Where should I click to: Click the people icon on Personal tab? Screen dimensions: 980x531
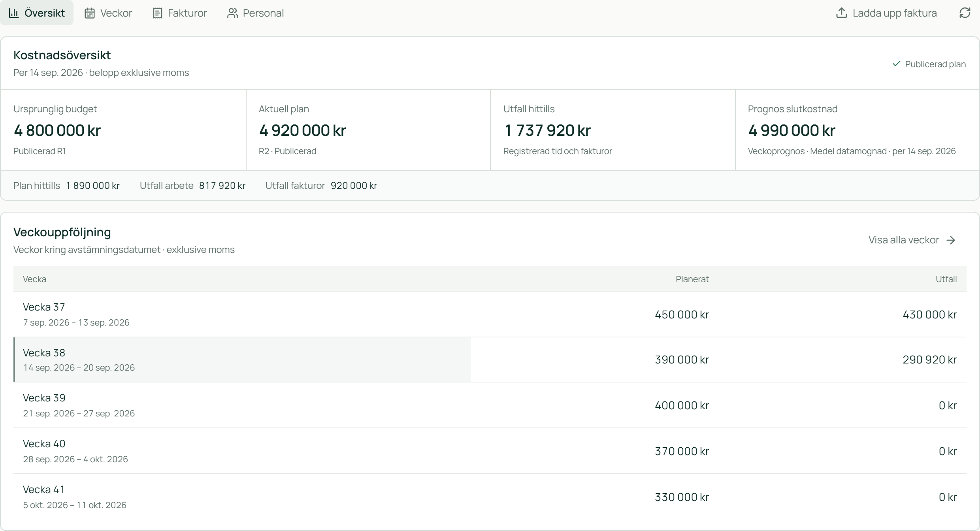[x=232, y=13]
